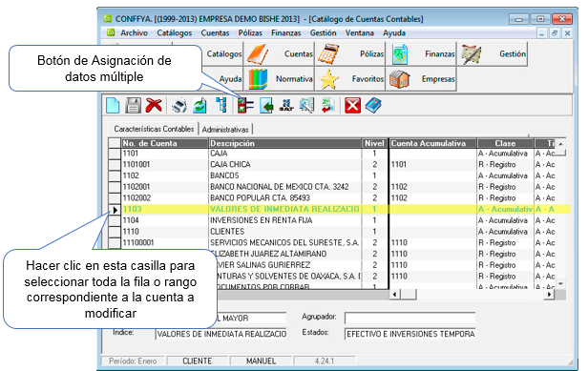Click the CAJA CHICA description cell

(x=285, y=164)
